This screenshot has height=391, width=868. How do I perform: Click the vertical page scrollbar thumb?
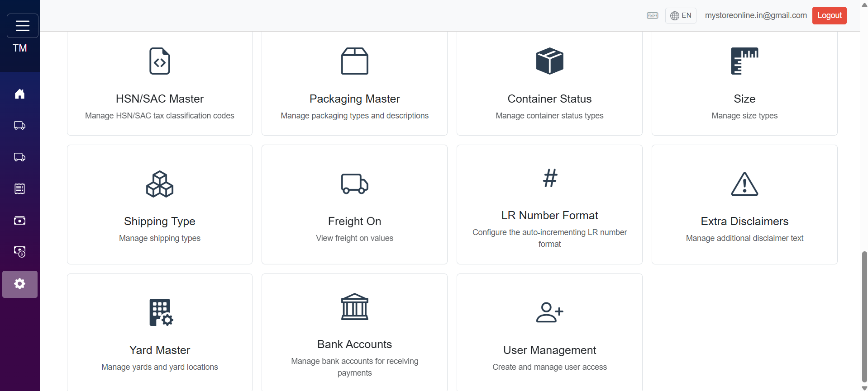point(864,316)
